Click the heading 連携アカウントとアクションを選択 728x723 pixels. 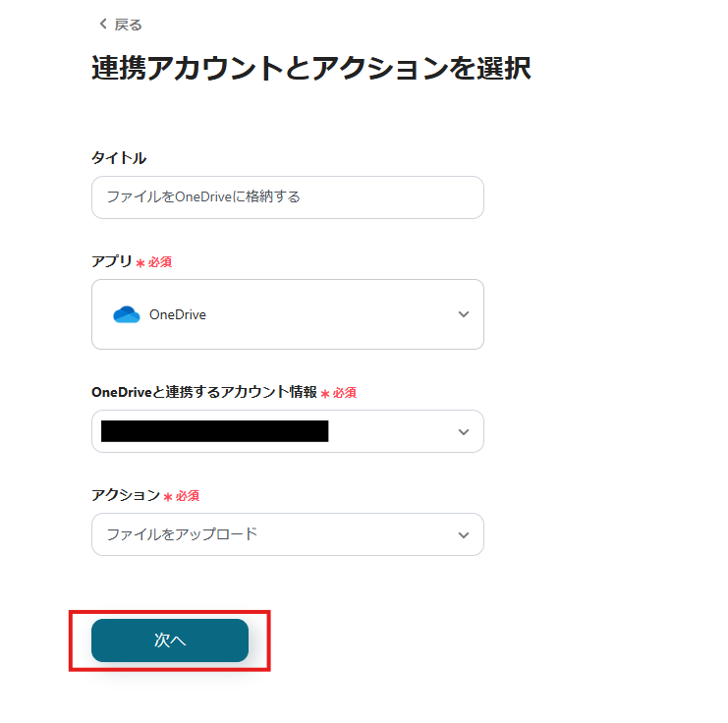[x=311, y=69]
